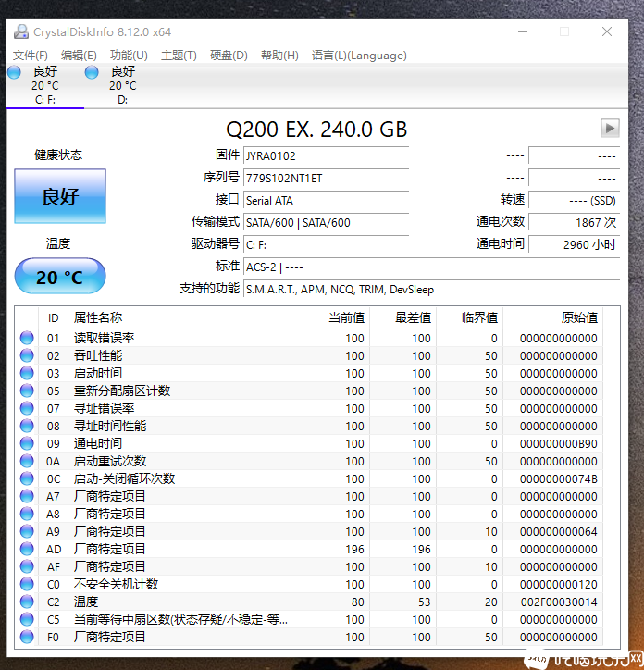Click the next disk arrow button
644x670 pixels.
pos(610,129)
